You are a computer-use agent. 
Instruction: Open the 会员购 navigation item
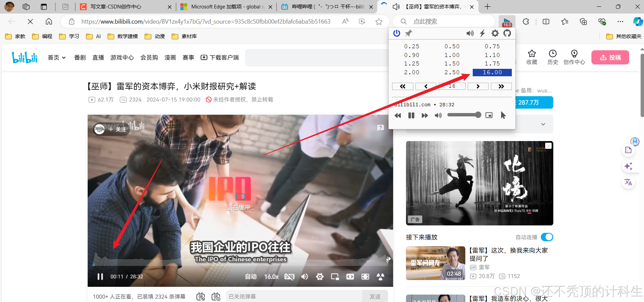tap(149, 58)
